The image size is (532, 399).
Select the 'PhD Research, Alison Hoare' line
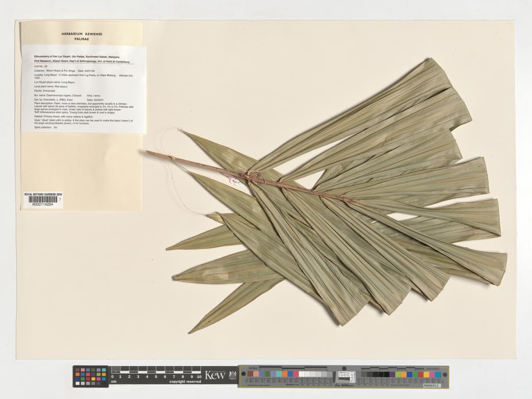[82, 61]
